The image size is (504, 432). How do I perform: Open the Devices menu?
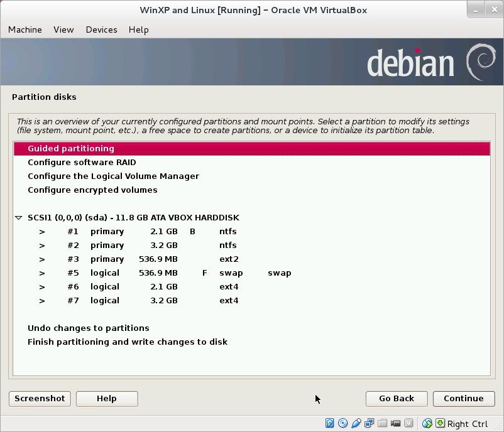[x=101, y=30]
